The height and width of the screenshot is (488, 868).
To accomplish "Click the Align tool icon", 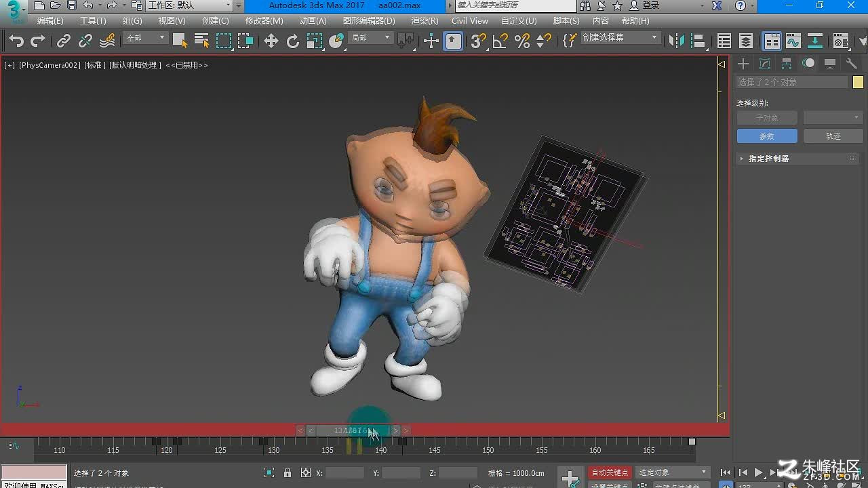I will coord(698,41).
